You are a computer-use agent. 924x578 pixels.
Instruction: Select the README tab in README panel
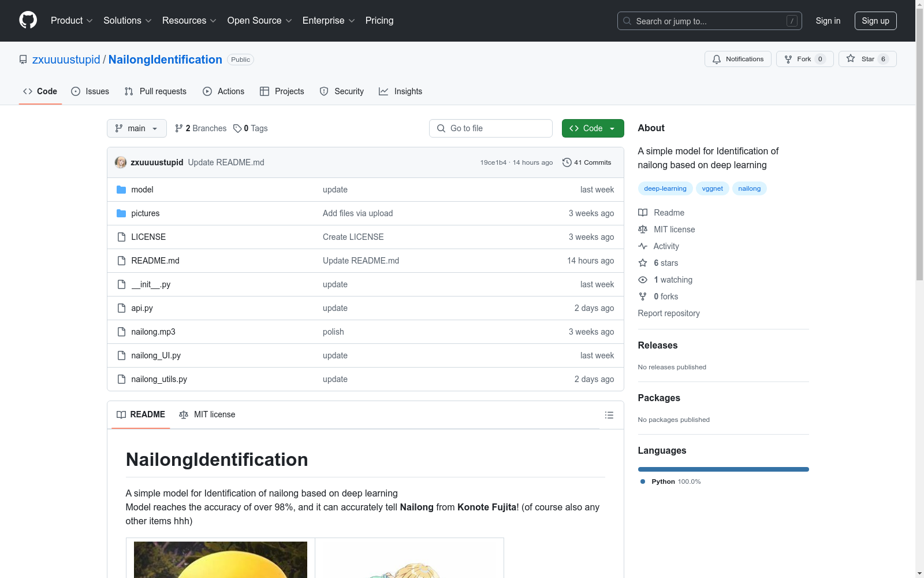coord(141,414)
